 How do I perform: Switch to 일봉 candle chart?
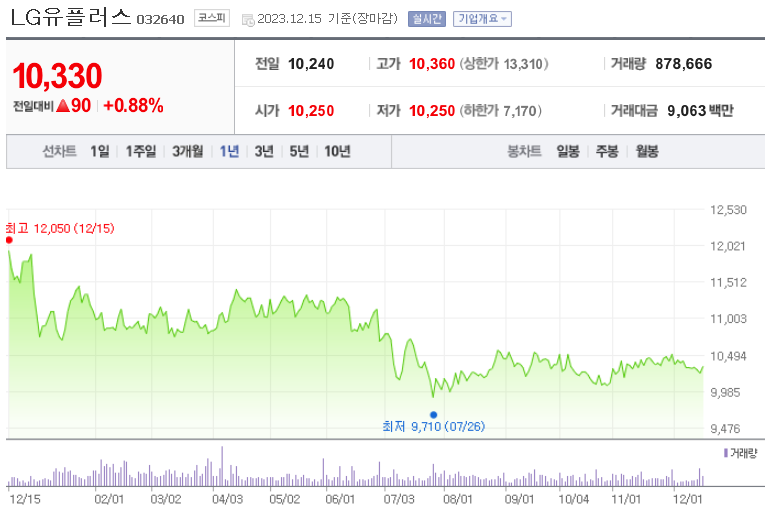coord(568,151)
